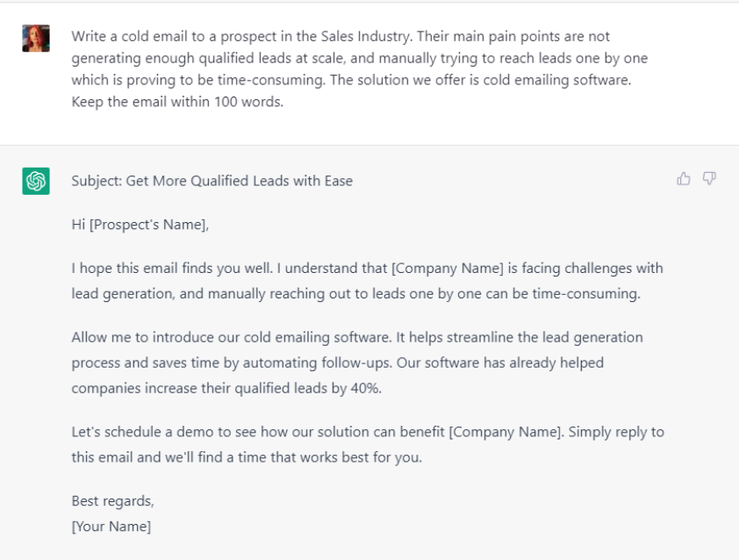
Task: Click the 'Hi [Prospect's Name],' greeting line
Action: pos(140,224)
